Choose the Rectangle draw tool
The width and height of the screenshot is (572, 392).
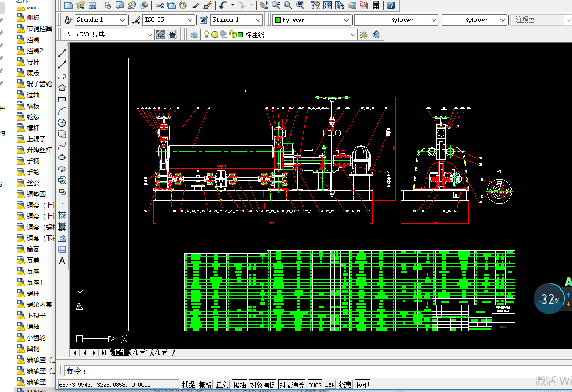coord(62,99)
